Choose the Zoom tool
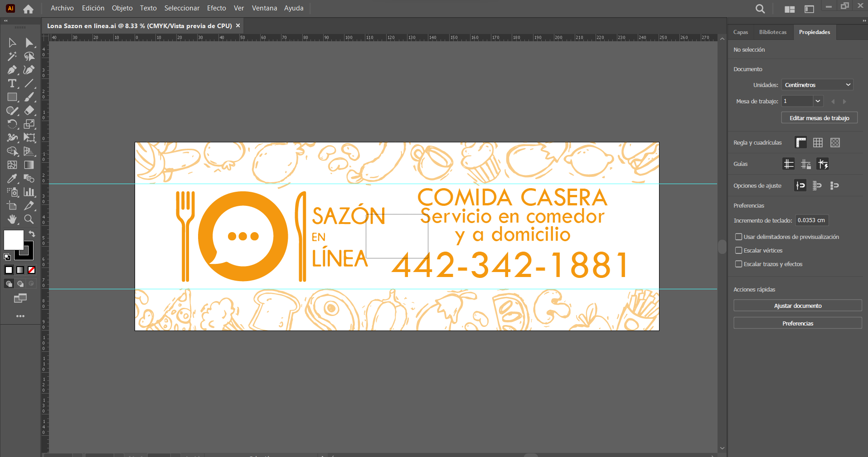Screen dimensions: 868x457 (x=29, y=219)
